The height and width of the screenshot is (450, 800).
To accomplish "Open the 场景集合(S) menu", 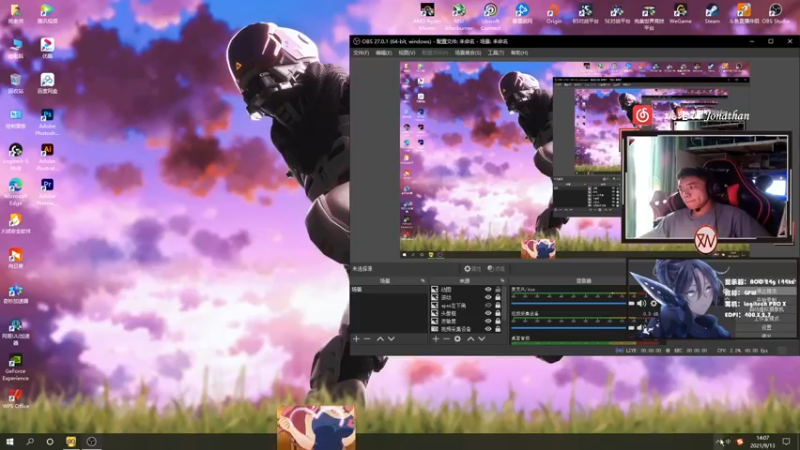I will pos(468,53).
